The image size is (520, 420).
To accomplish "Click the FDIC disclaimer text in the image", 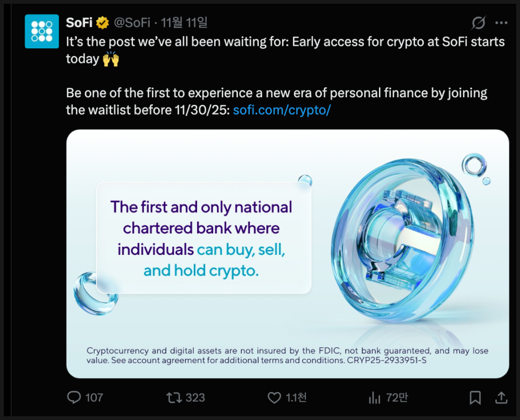I will click(287, 355).
